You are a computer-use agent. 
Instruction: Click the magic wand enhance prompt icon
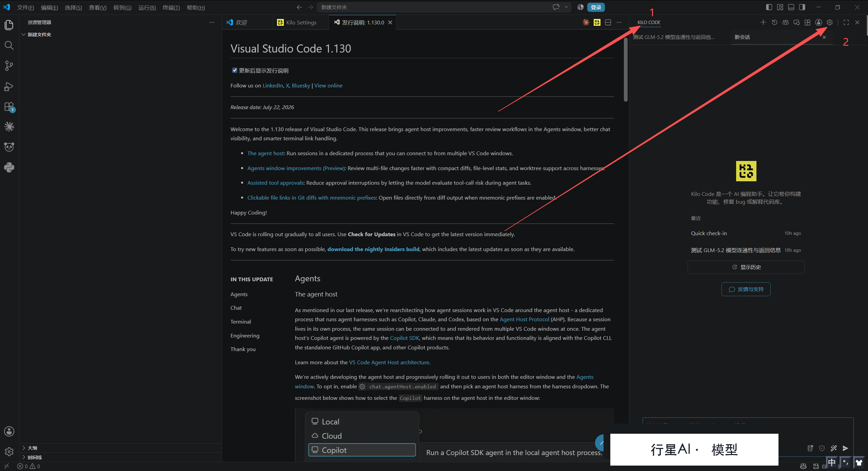point(834,448)
